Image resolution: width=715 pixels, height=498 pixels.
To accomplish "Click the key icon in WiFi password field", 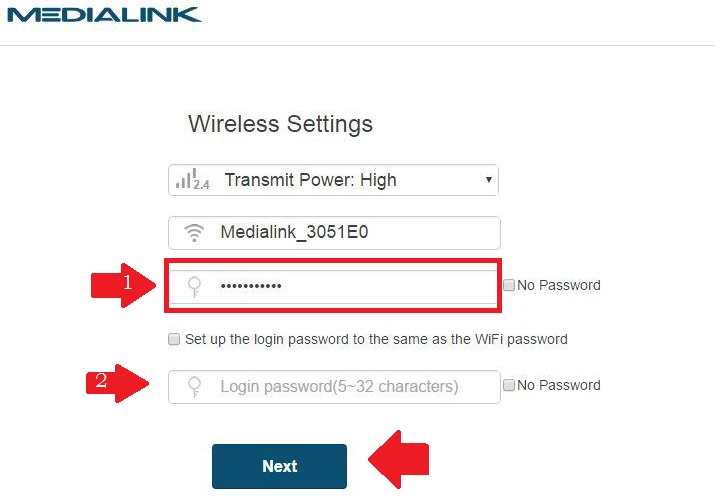I will point(195,286).
